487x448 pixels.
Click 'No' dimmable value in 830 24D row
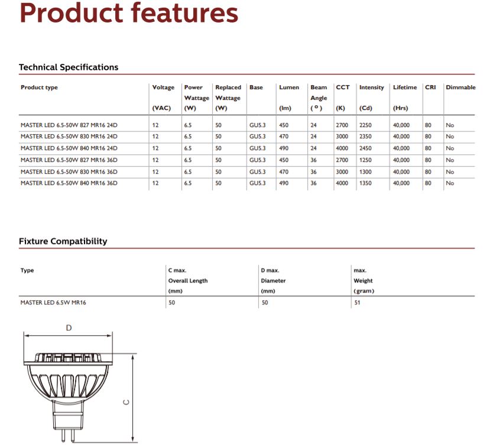tap(450, 137)
